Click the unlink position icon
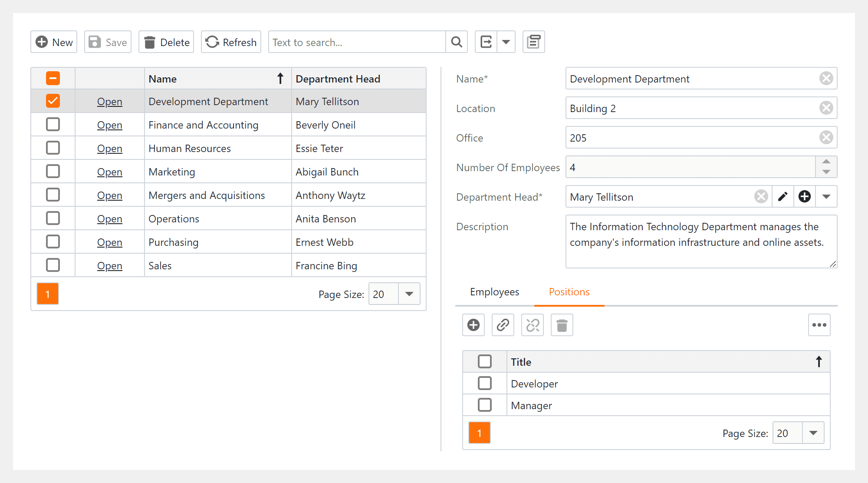The height and width of the screenshot is (483, 868). click(532, 325)
